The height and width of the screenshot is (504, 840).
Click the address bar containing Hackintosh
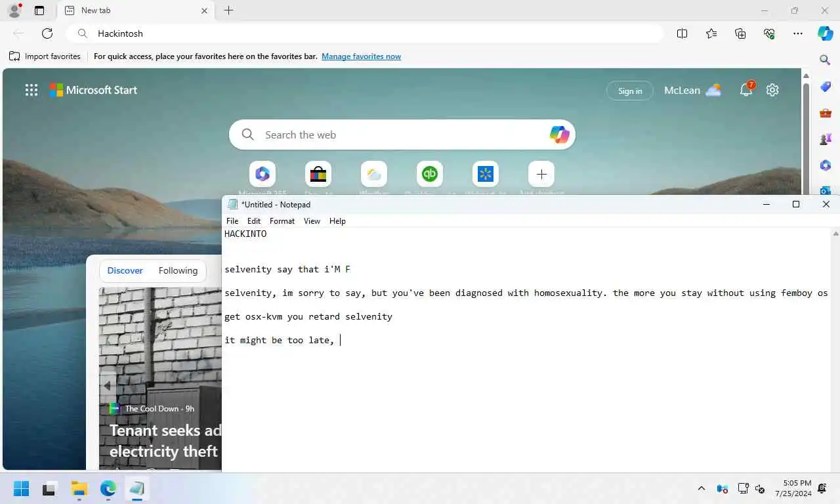[365, 33]
